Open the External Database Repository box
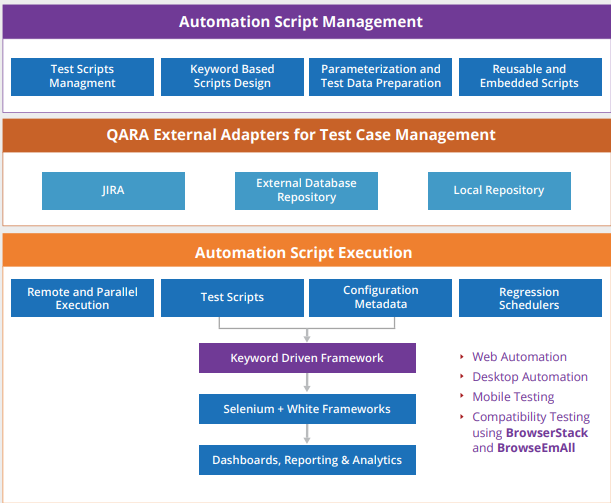The height and width of the screenshot is (503, 611). click(306, 191)
